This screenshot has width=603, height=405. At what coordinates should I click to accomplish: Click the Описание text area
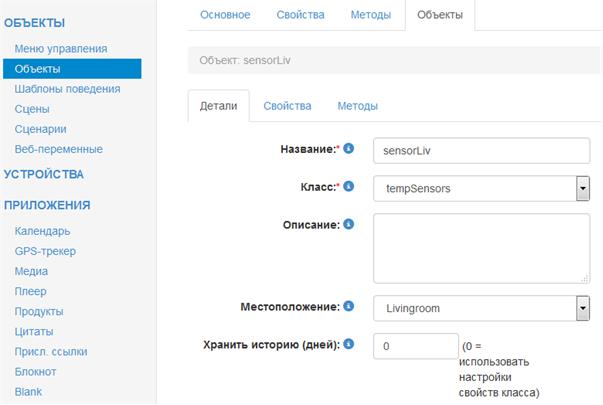[481, 248]
